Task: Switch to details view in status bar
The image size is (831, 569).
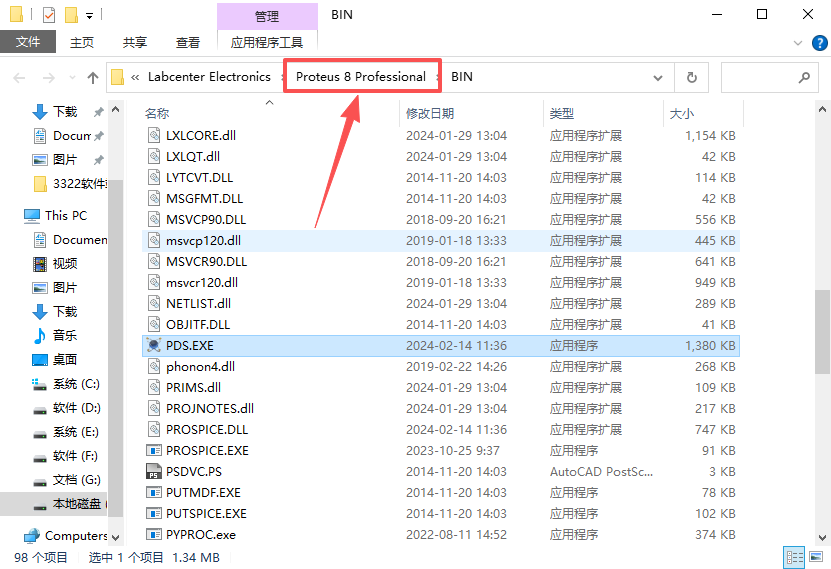Action: click(795, 557)
